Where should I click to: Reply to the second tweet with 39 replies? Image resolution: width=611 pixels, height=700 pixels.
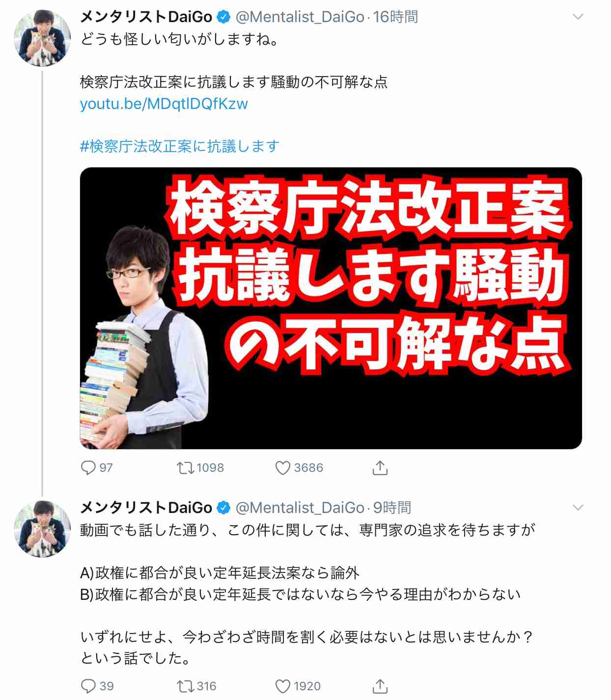[97, 686]
